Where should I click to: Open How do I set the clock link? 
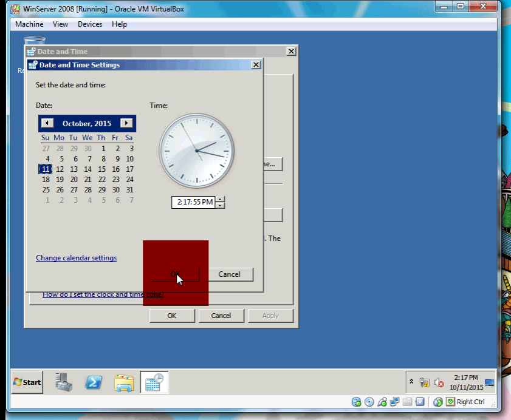pos(103,294)
